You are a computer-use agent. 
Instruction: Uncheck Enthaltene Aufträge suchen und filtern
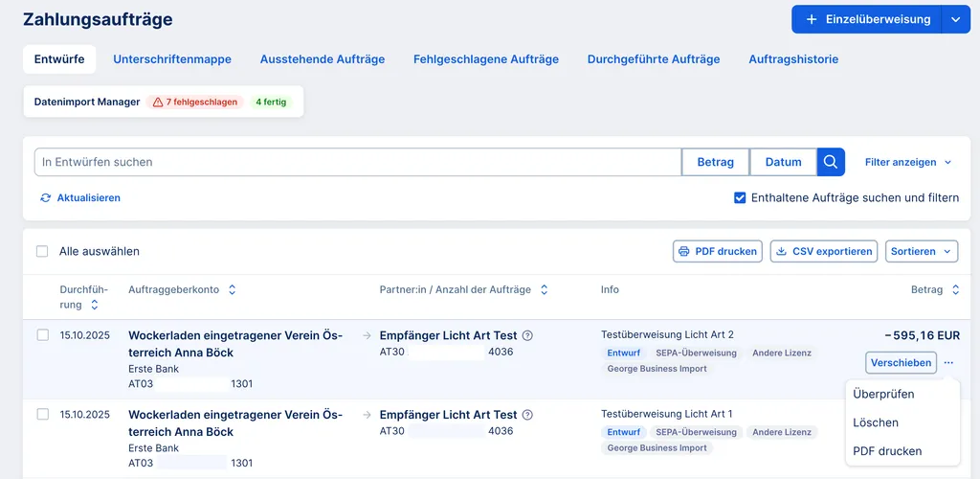(740, 198)
